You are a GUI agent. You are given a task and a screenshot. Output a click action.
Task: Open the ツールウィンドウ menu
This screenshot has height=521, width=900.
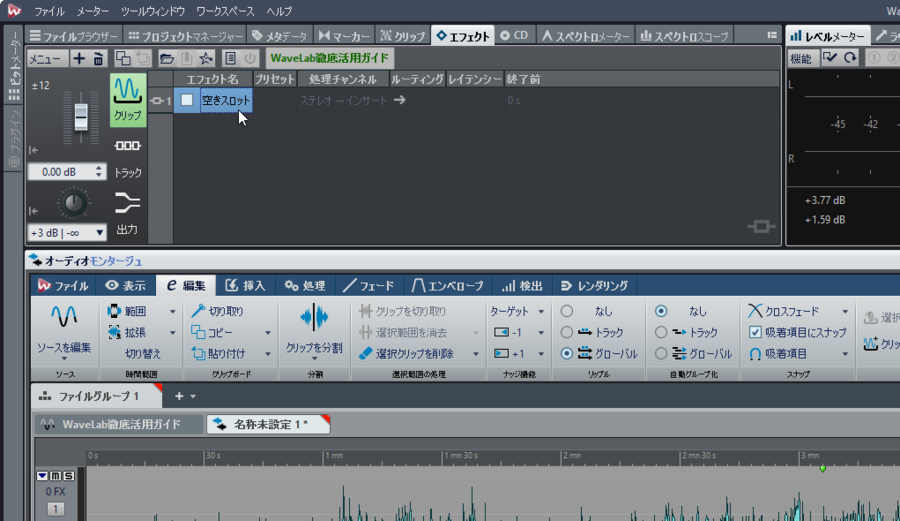[x=153, y=11]
